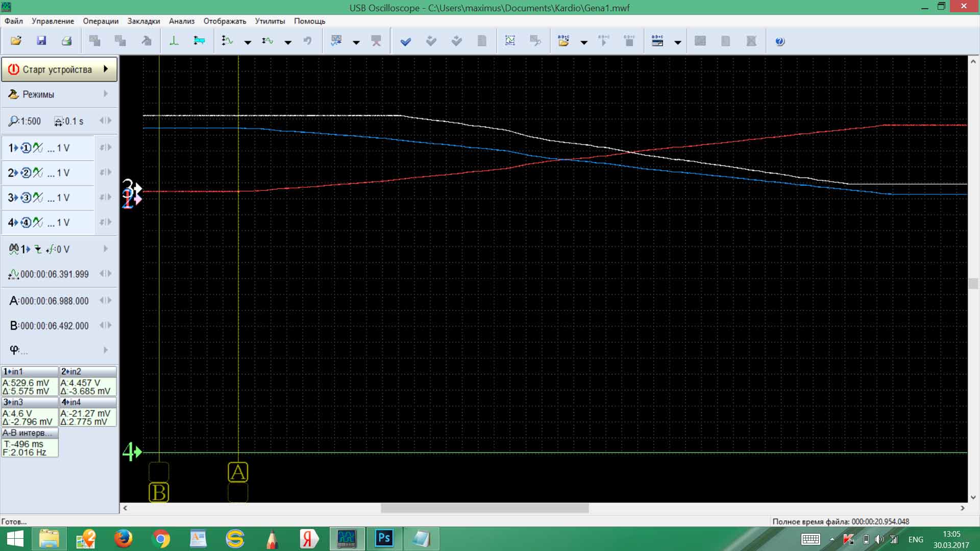Click the Старт устройства button
Screen dimensions: 980x551
pyautogui.click(x=59, y=69)
